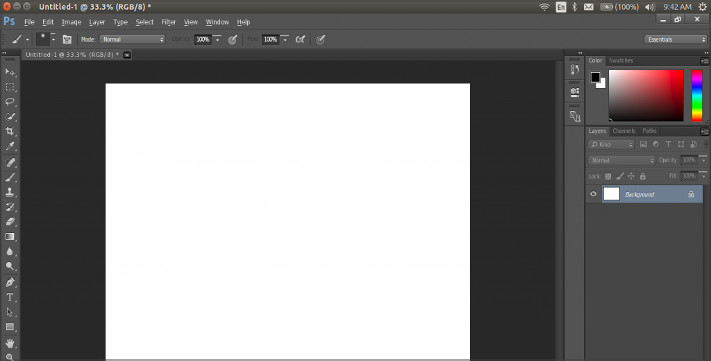711x361 pixels.
Task: Open the Properties panel icon
Action: [x=575, y=92]
